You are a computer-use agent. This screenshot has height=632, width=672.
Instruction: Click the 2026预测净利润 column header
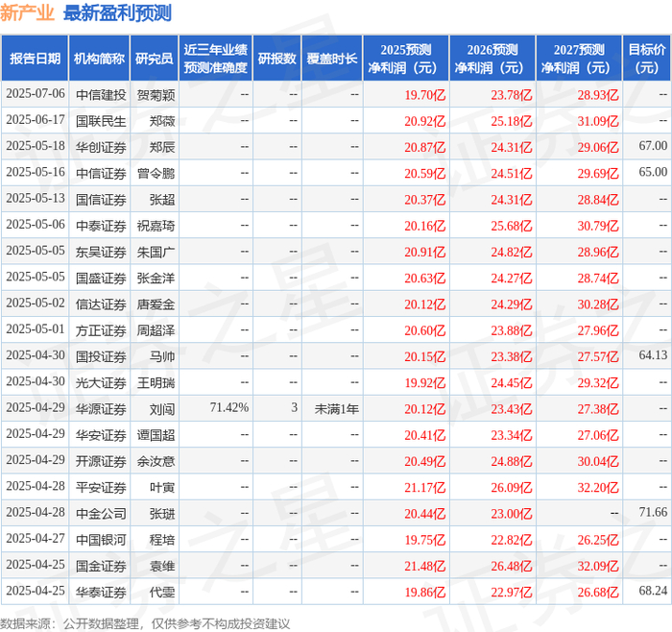tap(492, 59)
